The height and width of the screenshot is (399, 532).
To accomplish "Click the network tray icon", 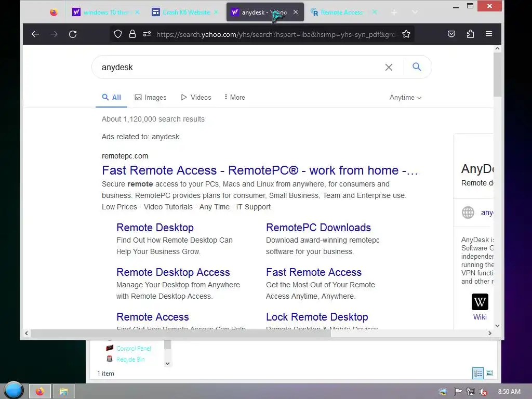I will click(x=471, y=392).
